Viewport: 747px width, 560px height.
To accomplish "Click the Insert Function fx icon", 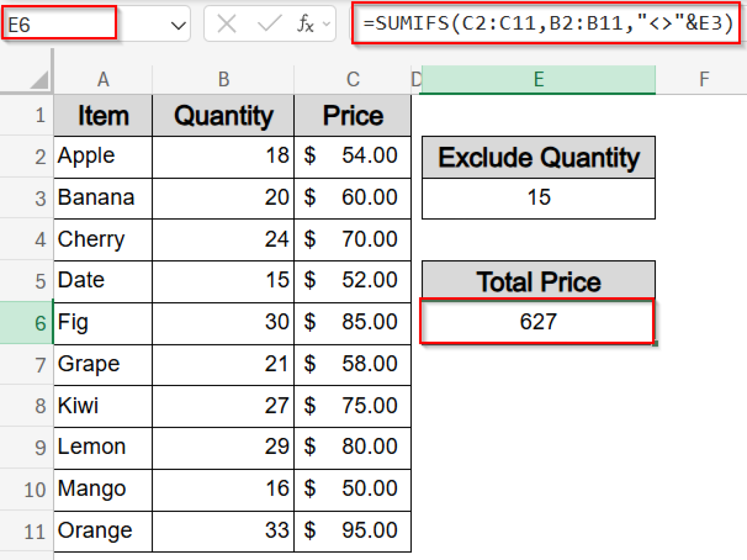I will pyautogui.click(x=305, y=23).
